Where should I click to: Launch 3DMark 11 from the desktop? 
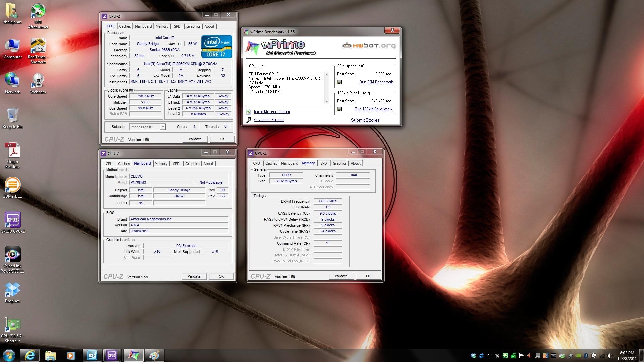[x=12, y=188]
